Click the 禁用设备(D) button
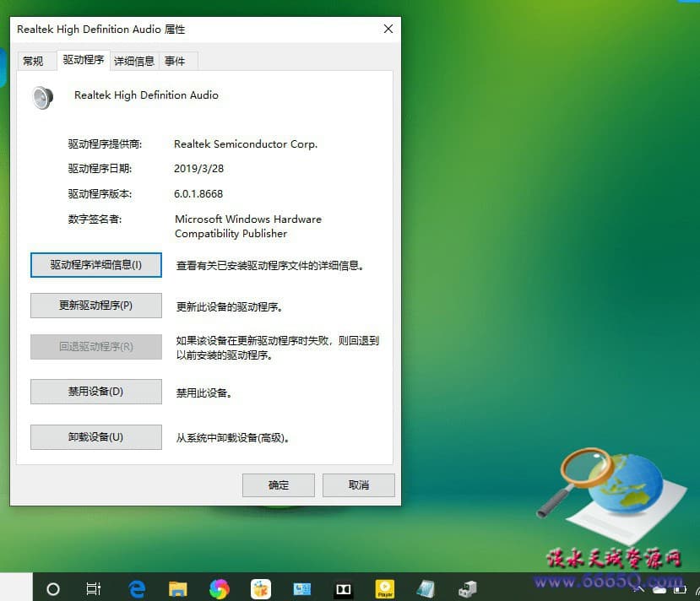 96,392
